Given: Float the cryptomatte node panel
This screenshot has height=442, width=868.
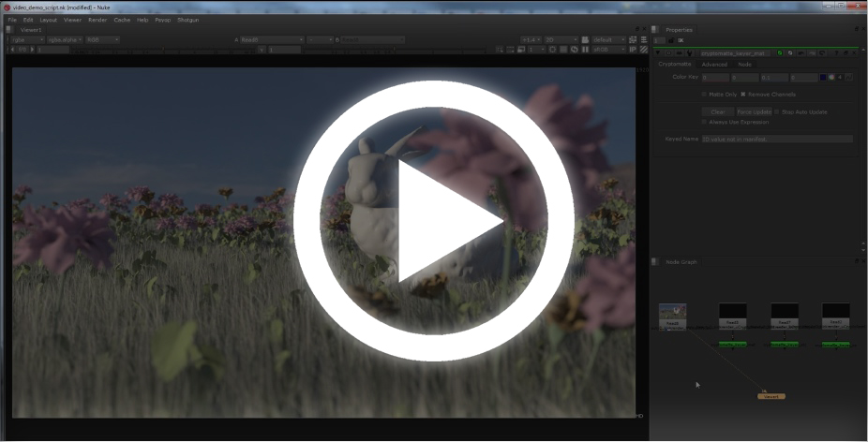Looking at the screenshot, I should click(x=846, y=53).
